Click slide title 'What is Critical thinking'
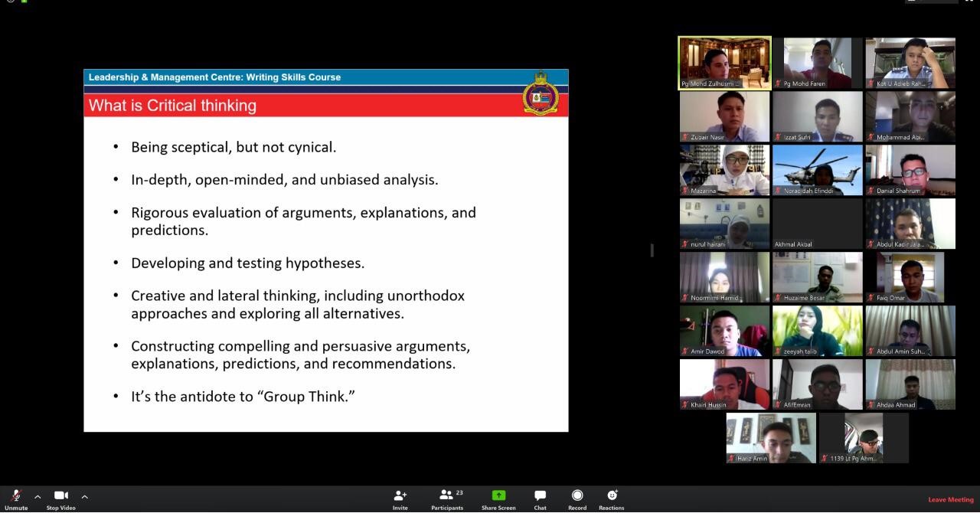This screenshot has height=513, width=980. pos(172,106)
